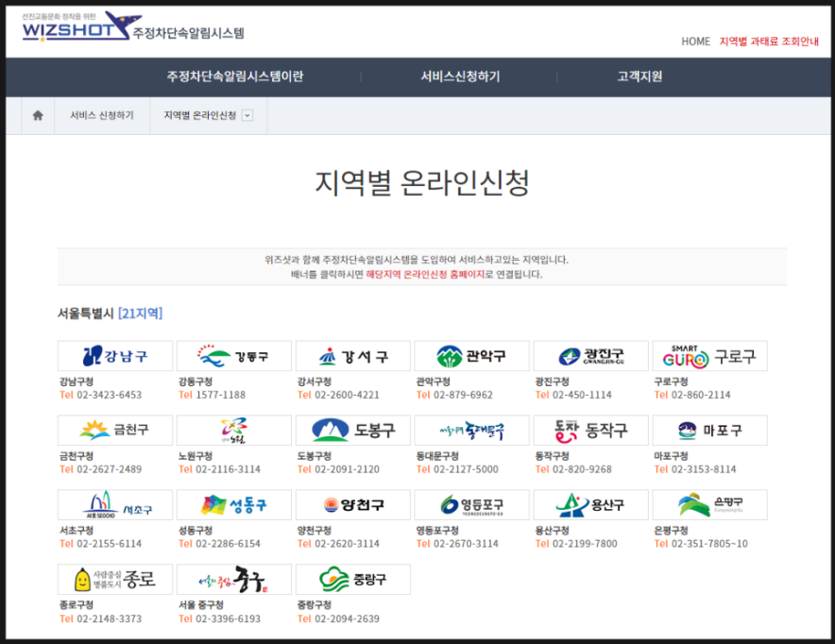Open the 양천구 district logo banner

tap(353, 504)
